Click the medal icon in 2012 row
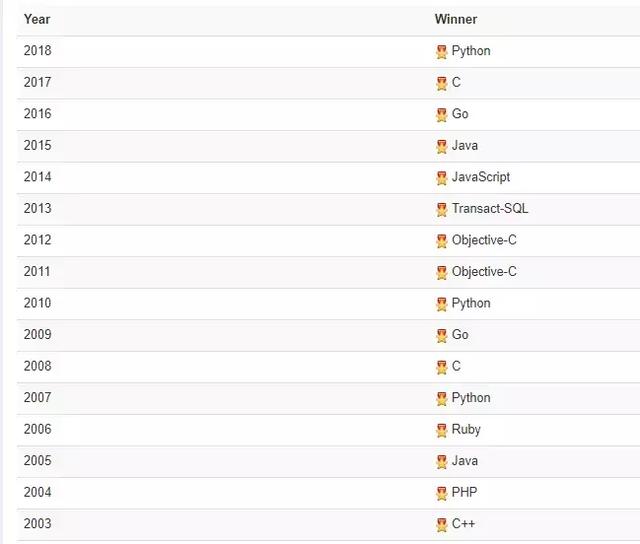This screenshot has height=544, width=640. point(442,241)
